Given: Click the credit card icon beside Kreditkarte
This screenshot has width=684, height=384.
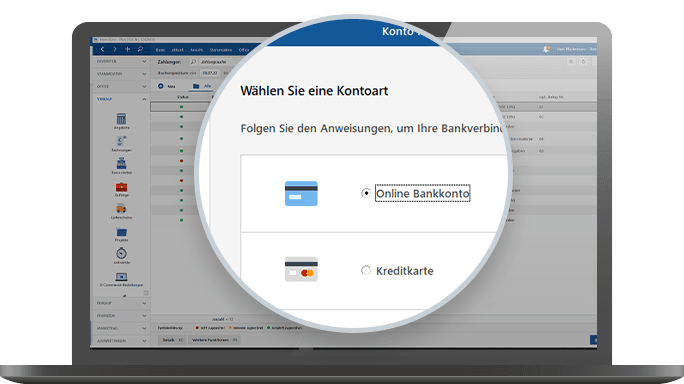Looking at the screenshot, I should 301,269.
